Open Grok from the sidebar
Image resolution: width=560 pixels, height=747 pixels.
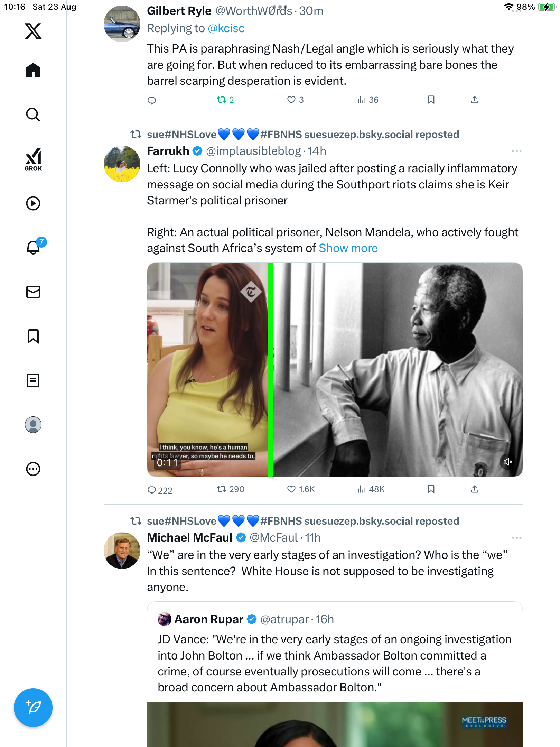point(33,159)
